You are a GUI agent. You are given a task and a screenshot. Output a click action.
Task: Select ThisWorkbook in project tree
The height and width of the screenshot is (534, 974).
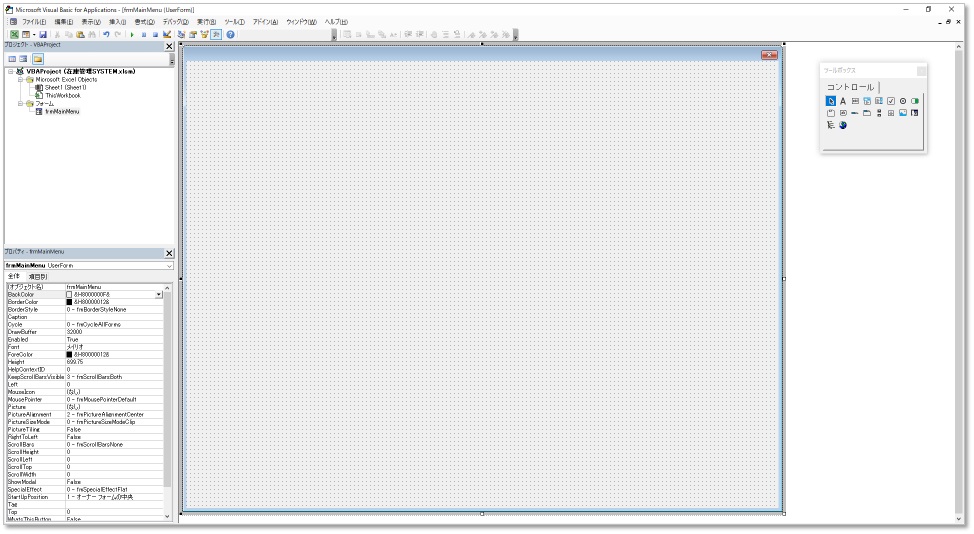[x=63, y=96]
